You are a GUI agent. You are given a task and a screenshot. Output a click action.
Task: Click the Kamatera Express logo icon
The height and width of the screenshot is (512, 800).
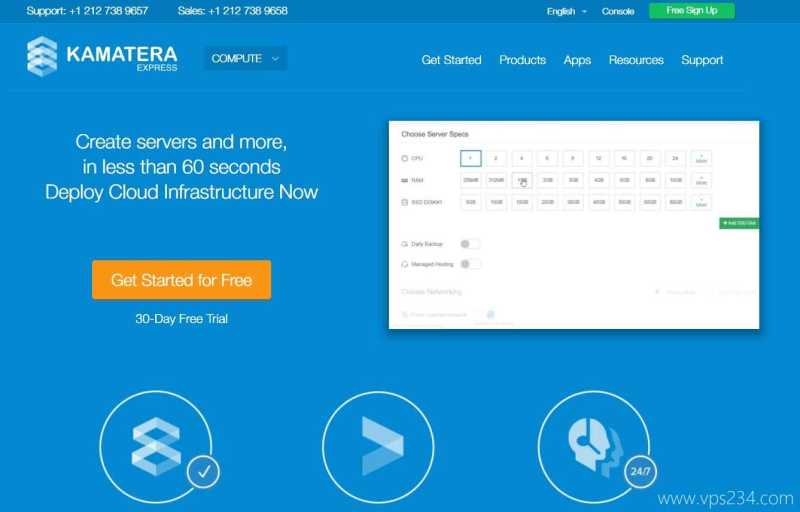pyautogui.click(x=42, y=56)
